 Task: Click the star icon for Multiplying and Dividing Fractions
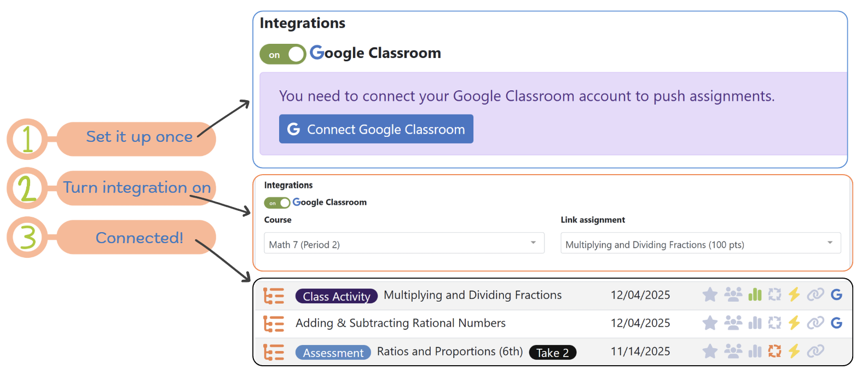[710, 295]
